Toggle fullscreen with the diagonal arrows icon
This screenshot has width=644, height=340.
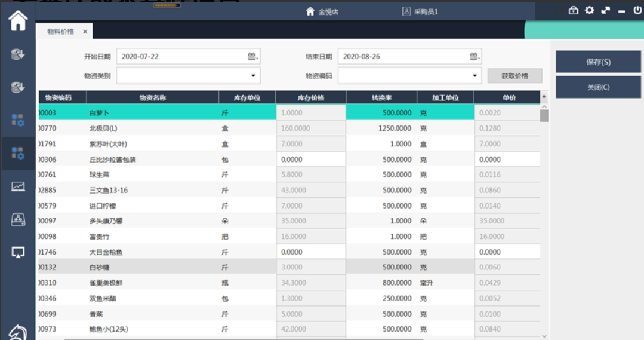pyautogui.click(x=606, y=10)
